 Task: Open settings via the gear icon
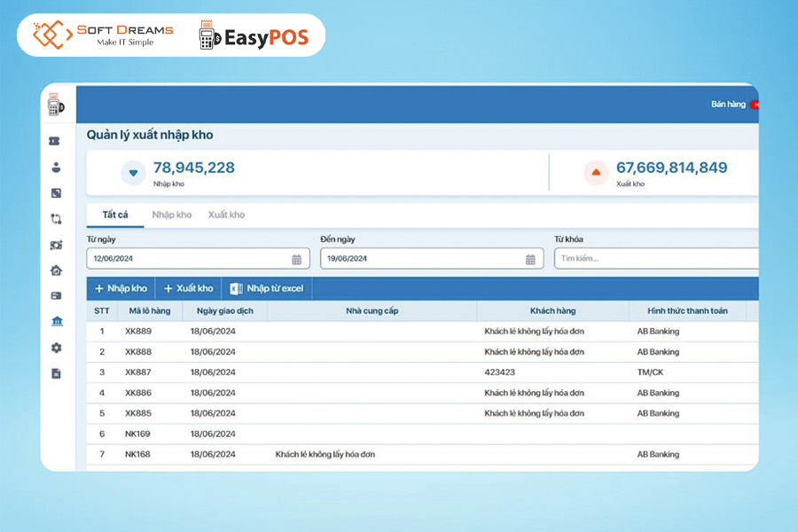[55, 348]
